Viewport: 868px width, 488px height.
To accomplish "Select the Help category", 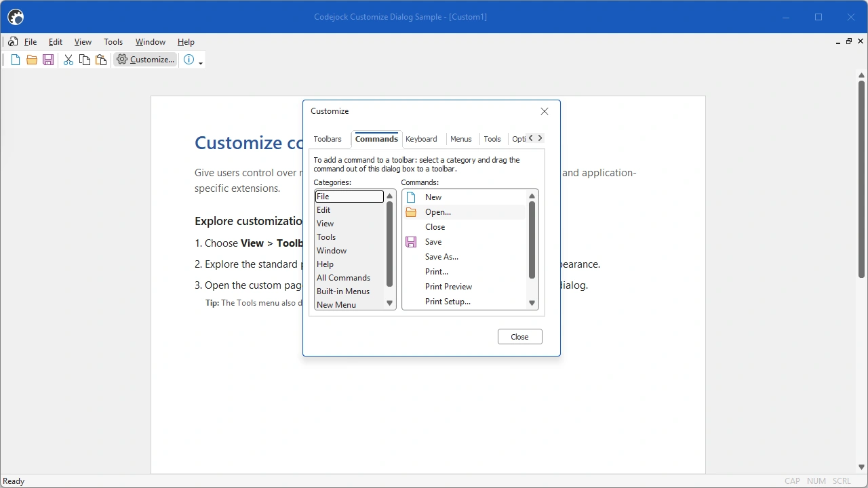I will point(349,264).
